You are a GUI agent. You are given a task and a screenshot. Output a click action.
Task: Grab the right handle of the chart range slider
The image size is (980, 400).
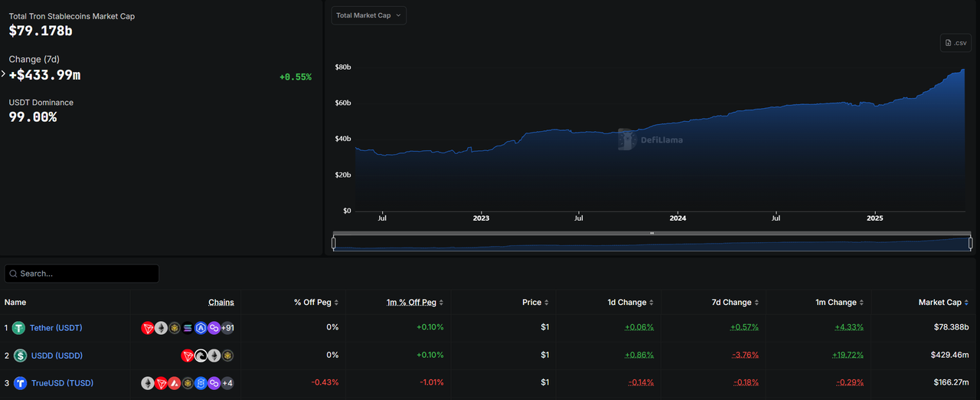pos(971,244)
